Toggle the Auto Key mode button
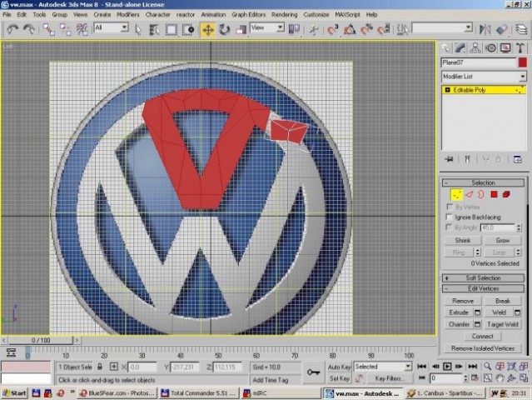The height and width of the screenshot is (400, 532). click(x=339, y=367)
